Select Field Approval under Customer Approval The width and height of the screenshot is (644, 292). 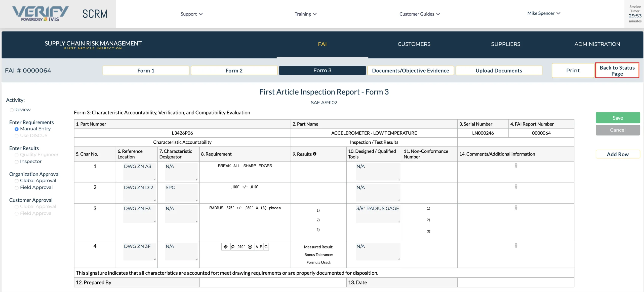pyautogui.click(x=17, y=214)
